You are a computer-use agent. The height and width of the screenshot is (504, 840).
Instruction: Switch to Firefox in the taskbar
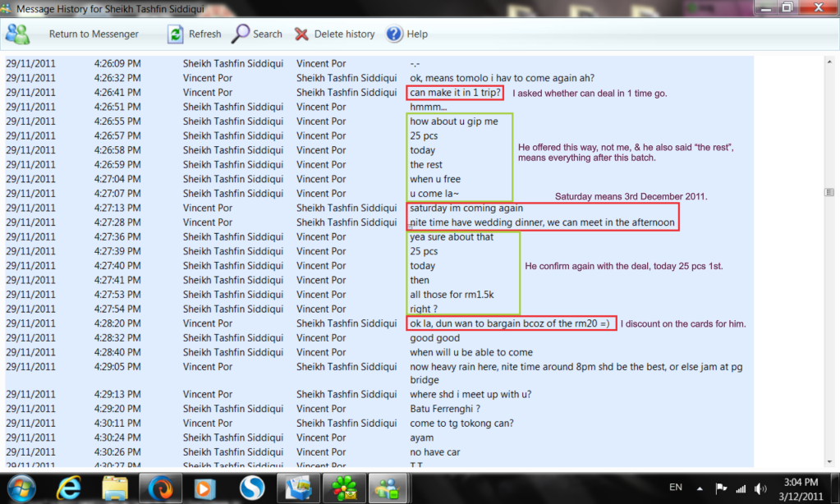pos(160,488)
